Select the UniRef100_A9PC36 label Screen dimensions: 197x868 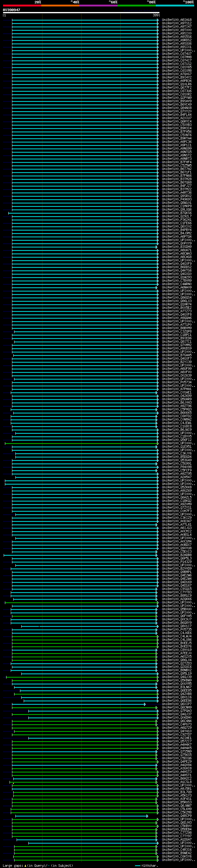(x=177, y=142)
